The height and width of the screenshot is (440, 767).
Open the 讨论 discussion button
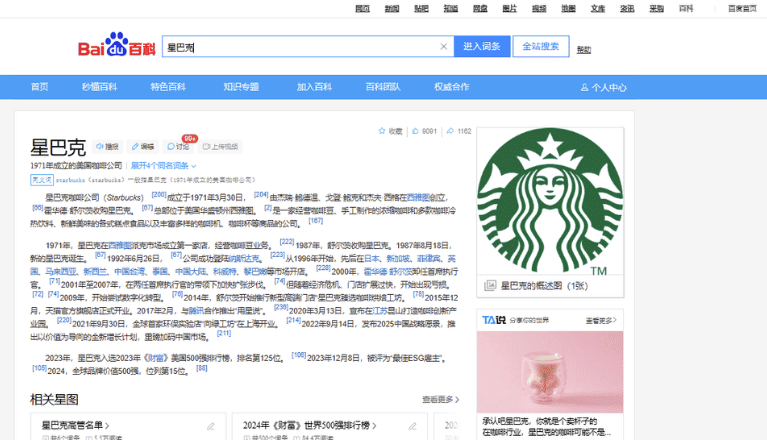(178, 147)
